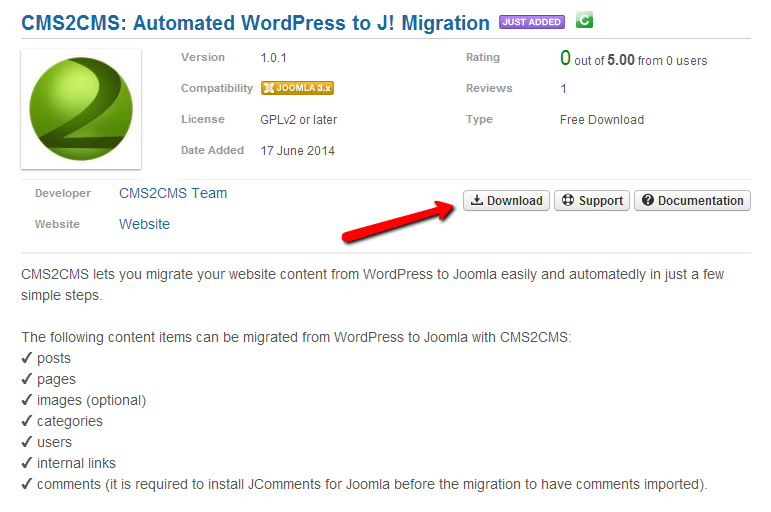771x512 pixels.
Task: Click the Download button
Action: (506, 201)
